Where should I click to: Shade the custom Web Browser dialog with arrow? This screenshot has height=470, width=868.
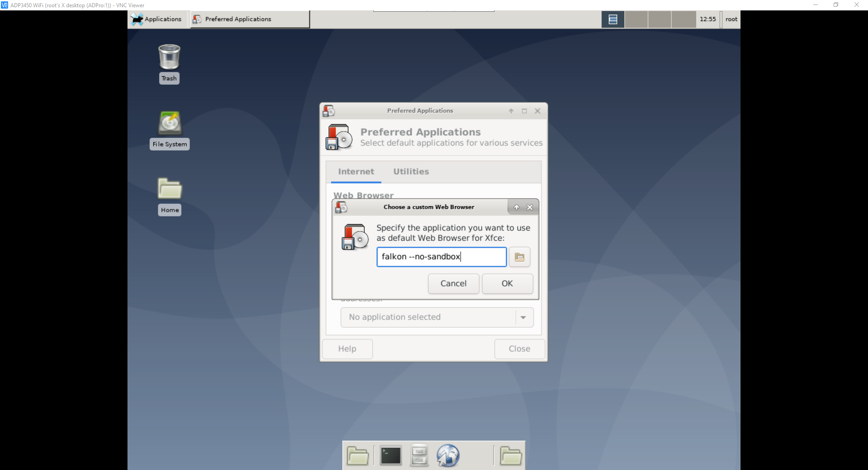517,207
